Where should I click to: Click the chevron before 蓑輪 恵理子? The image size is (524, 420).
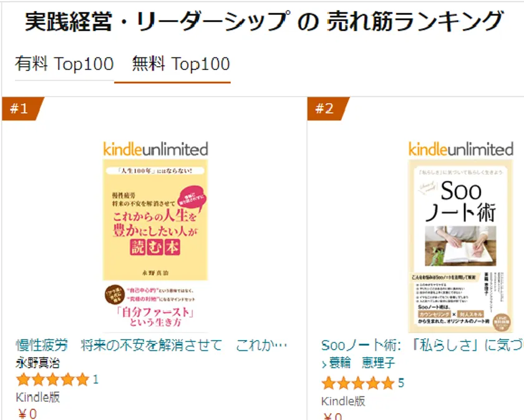pos(324,364)
